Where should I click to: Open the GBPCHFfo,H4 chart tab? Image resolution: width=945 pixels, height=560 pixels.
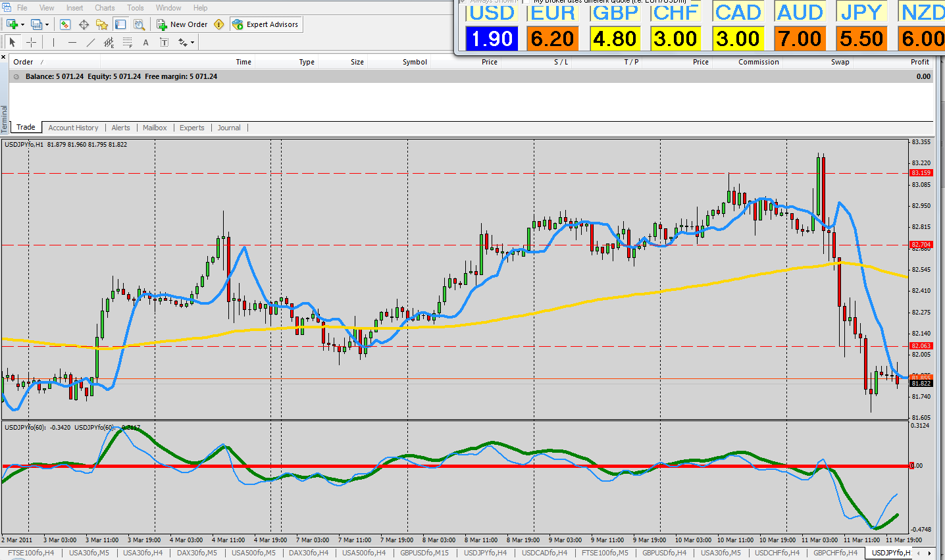(835, 553)
